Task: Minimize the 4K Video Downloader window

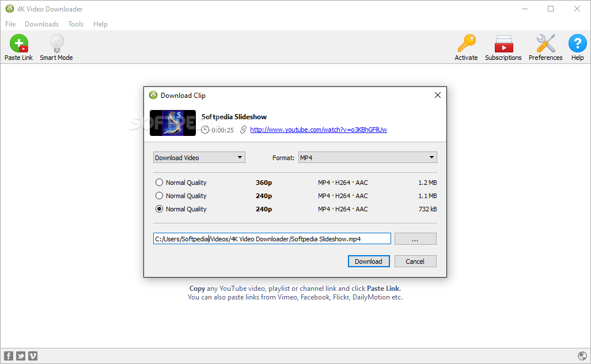Action: click(x=525, y=9)
